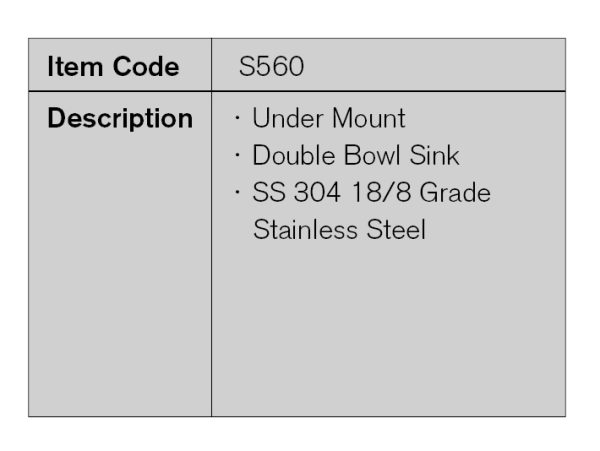Click the bullet before "SS 304"
600x451 pixels.
[x=238, y=194]
